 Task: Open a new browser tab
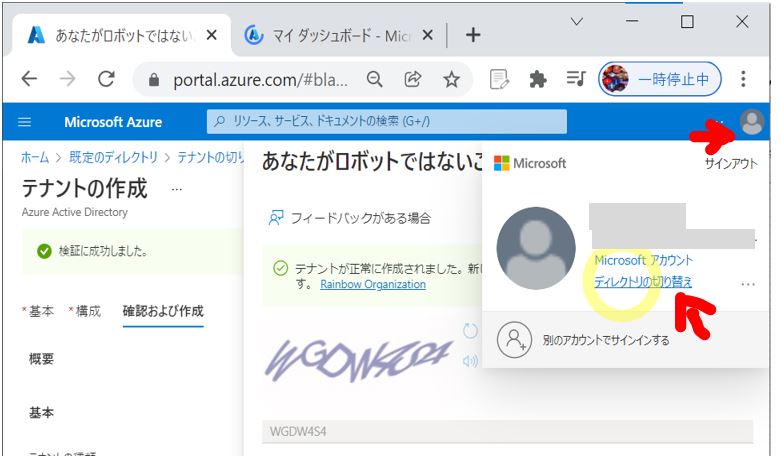coord(473,35)
